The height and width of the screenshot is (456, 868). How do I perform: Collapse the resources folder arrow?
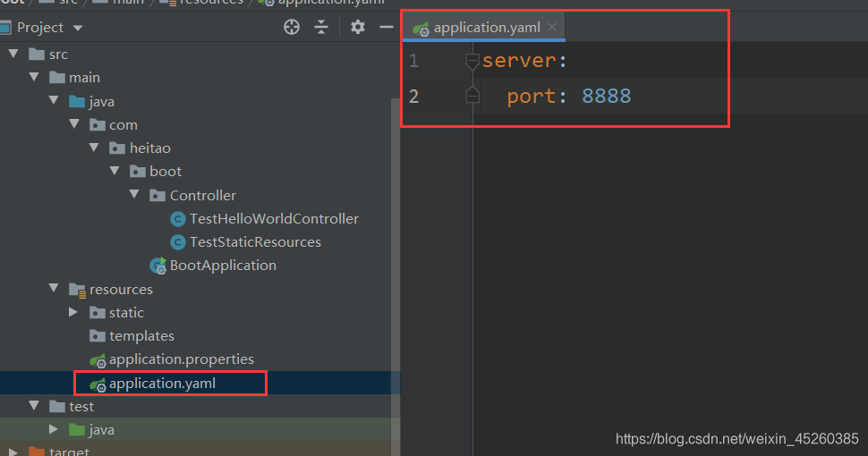pyautogui.click(x=55, y=288)
